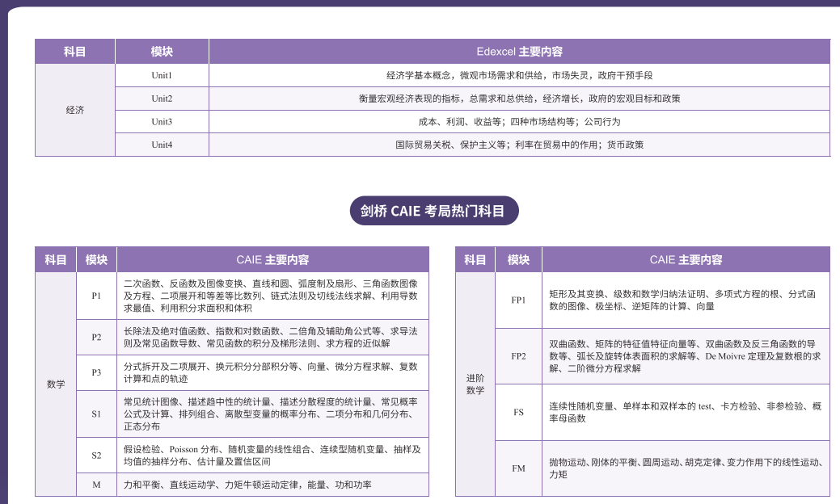Click 科目 header in the 数学 table

[56, 259]
